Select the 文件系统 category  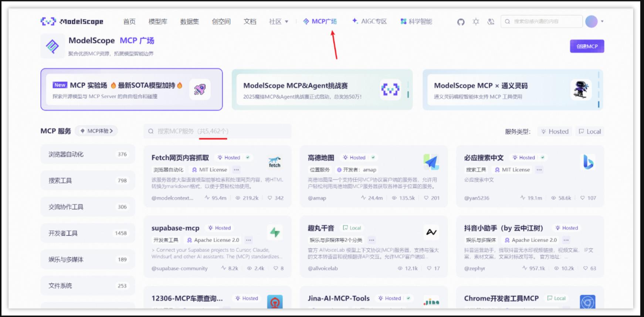click(x=88, y=286)
